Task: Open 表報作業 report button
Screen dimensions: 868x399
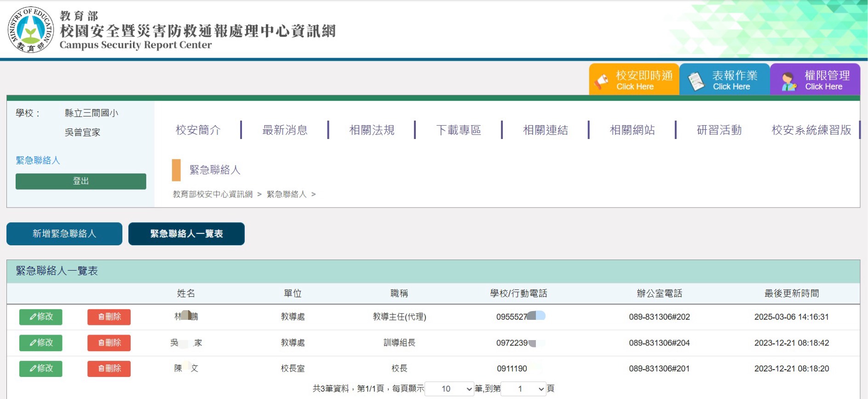Action: click(724, 80)
